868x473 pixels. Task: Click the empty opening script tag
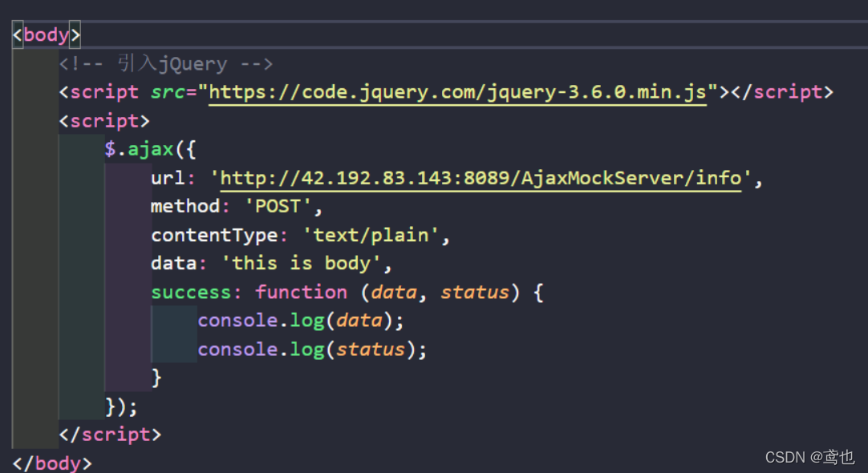click(104, 121)
